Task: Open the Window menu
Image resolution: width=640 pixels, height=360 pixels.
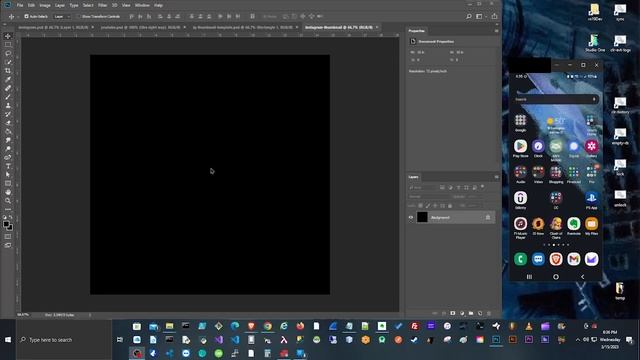Action: 142,5
